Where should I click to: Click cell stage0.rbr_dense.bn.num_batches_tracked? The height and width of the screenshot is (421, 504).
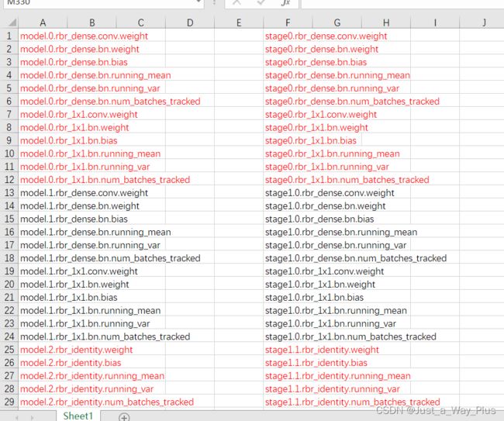(x=352, y=102)
